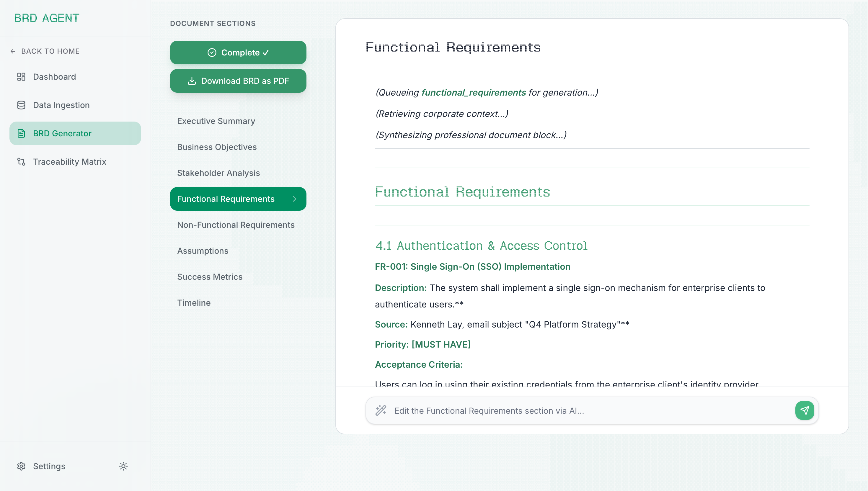
Task: Click the chevron on Functional Requirements
Action: pyautogui.click(x=295, y=199)
